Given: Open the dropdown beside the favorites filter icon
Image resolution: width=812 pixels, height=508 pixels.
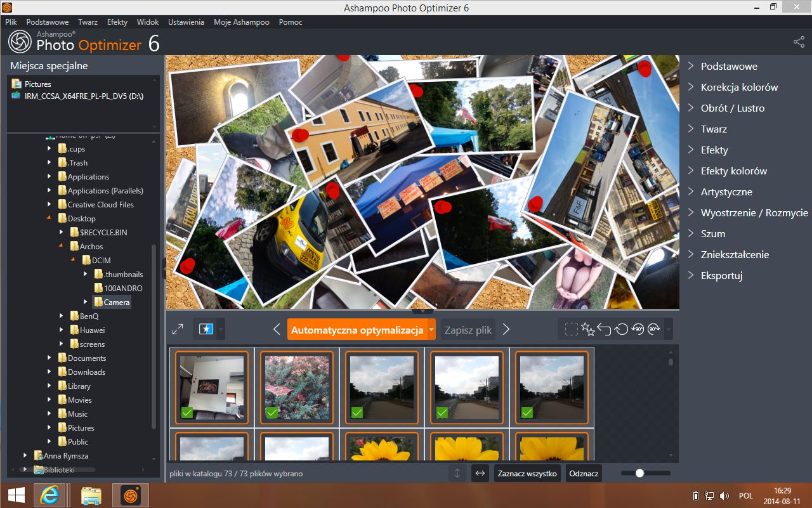Looking at the screenshot, I should click(x=221, y=329).
